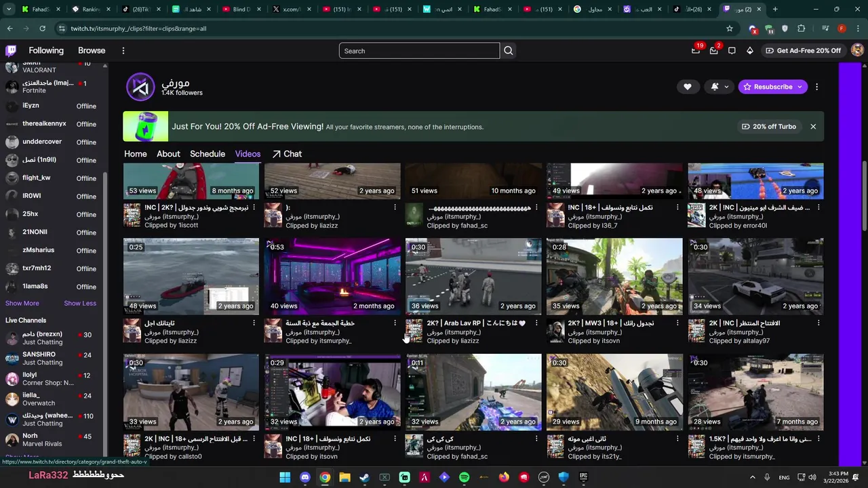The width and height of the screenshot is (868, 488).
Task: Open the About channel tab
Action: tap(168, 154)
